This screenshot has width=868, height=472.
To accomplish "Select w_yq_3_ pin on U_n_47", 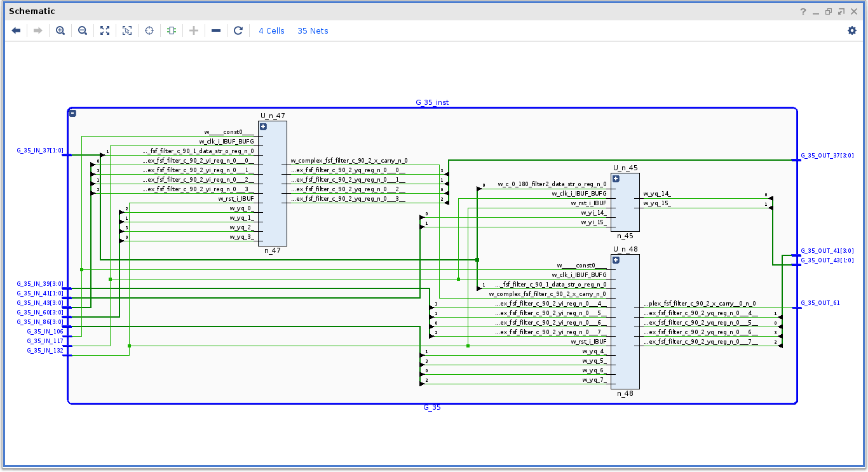I will point(241,237).
